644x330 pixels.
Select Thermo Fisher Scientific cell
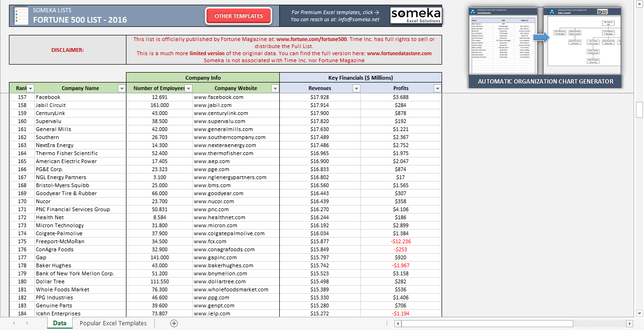pyautogui.click(x=81, y=153)
